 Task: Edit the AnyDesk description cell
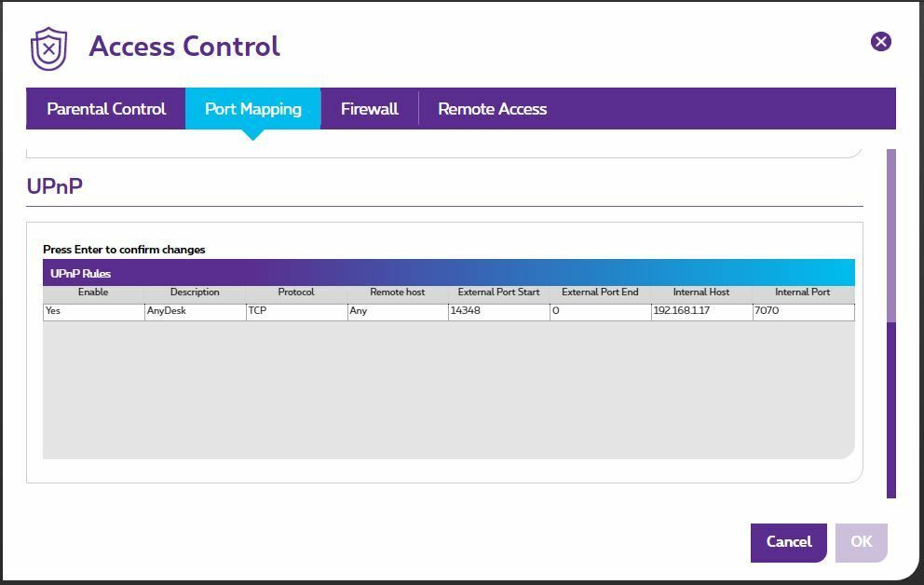coord(195,311)
